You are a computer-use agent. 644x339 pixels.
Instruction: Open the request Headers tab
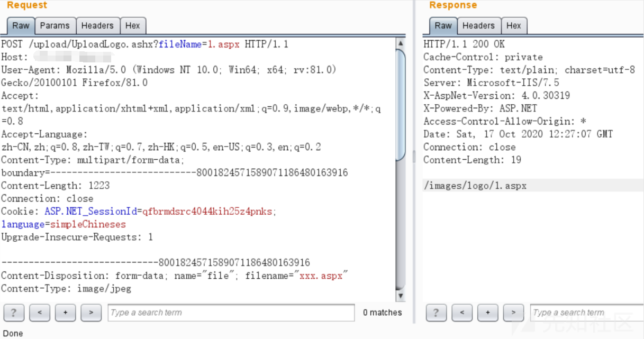pyautogui.click(x=97, y=25)
